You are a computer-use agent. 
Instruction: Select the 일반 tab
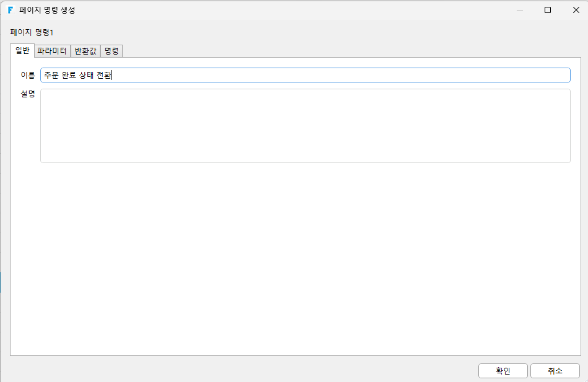[x=22, y=51]
